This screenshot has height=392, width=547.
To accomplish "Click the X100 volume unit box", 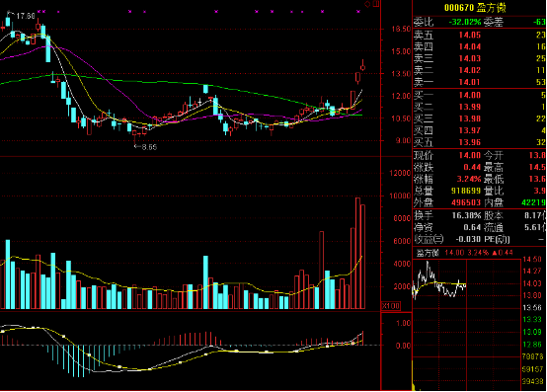I will pos(391,306).
